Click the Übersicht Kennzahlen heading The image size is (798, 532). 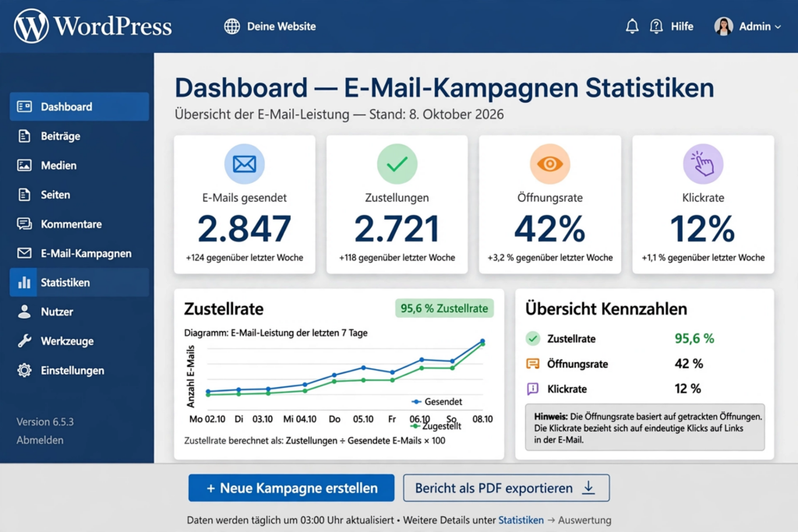tap(606, 308)
